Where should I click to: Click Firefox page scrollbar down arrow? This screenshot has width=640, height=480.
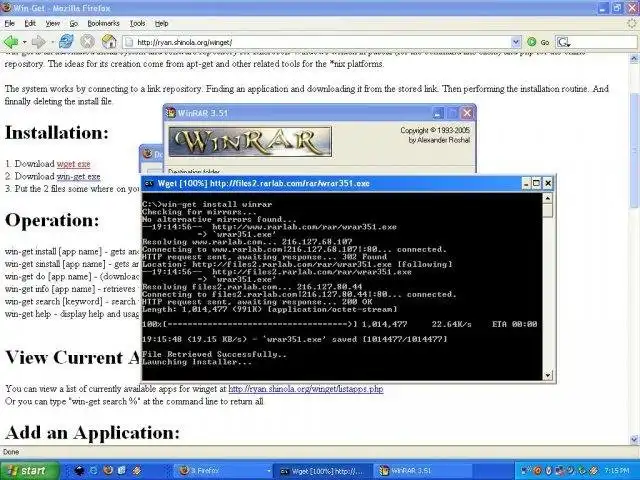[x=634, y=440]
